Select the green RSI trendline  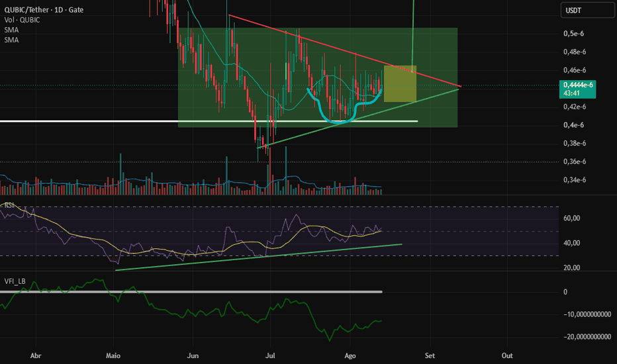(x=259, y=257)
